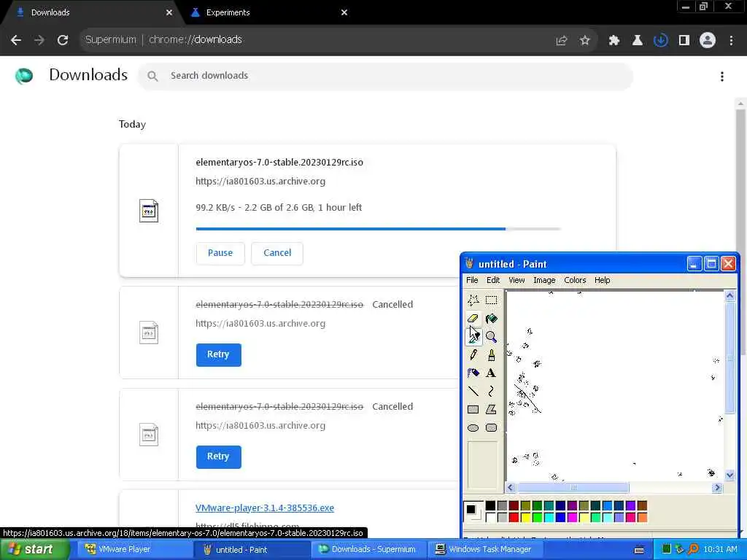Reload the downloads page
747x560 pixels.
click(x=63, y=40)
